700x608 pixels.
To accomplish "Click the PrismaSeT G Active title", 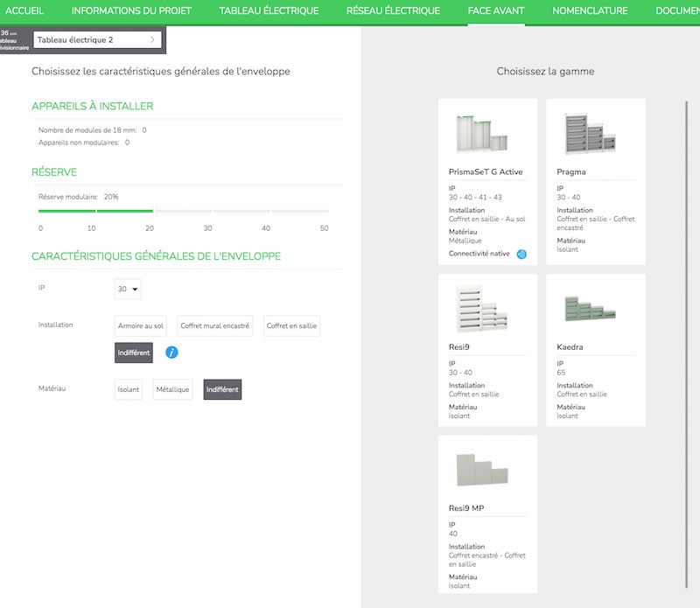I will pyautogui.click(x=486, y=171).
